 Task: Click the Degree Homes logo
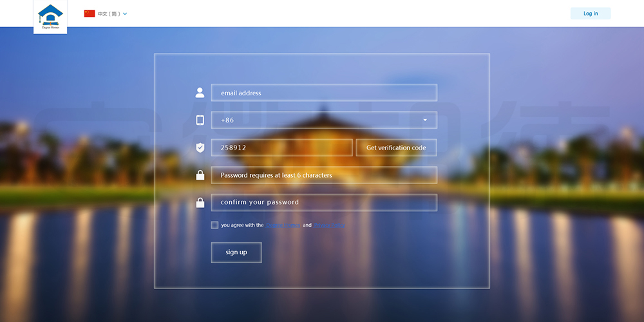tap(50, 17)
